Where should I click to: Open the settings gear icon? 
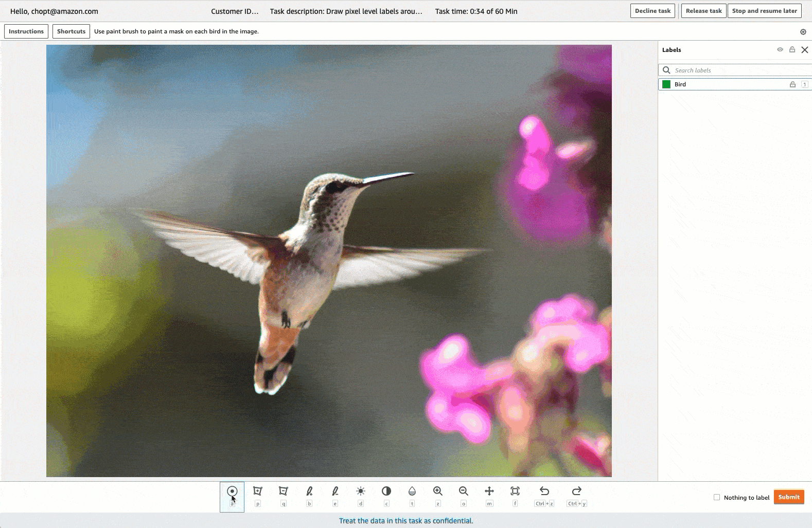(x=803, y=32)
